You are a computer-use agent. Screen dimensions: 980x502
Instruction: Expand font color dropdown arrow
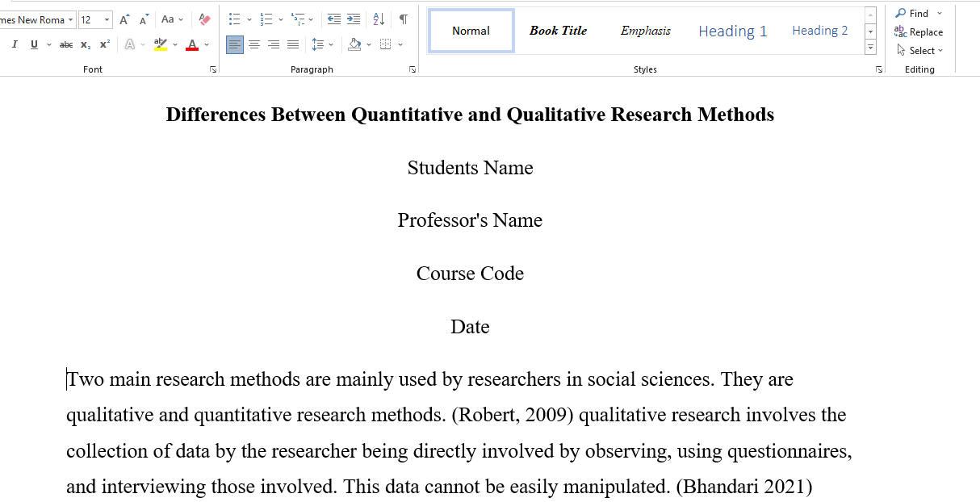(207, 44)
